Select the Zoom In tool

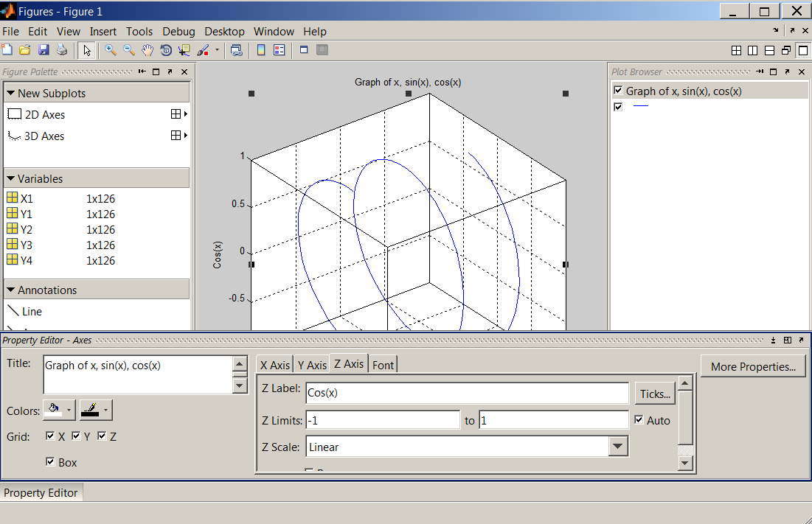[x=110, y=50]
